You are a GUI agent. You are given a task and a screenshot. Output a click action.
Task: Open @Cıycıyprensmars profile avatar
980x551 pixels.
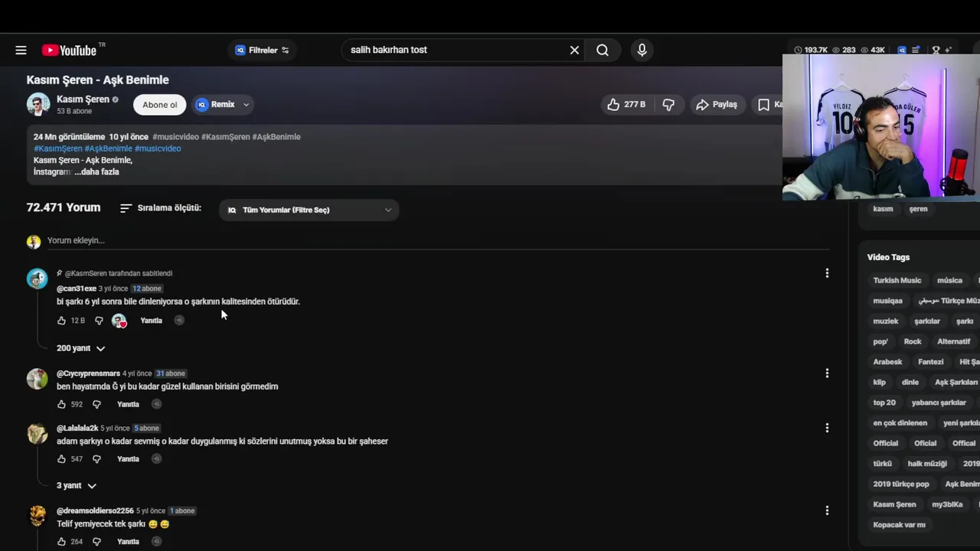pyautogui.click(x=38, y=379)
